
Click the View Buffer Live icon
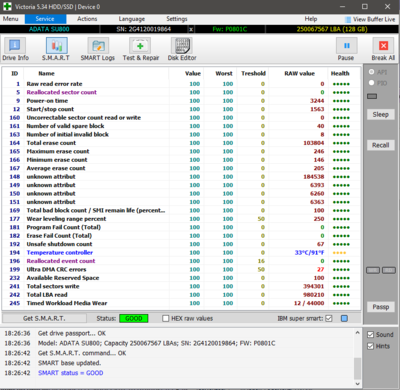click(x=348, y=19)
